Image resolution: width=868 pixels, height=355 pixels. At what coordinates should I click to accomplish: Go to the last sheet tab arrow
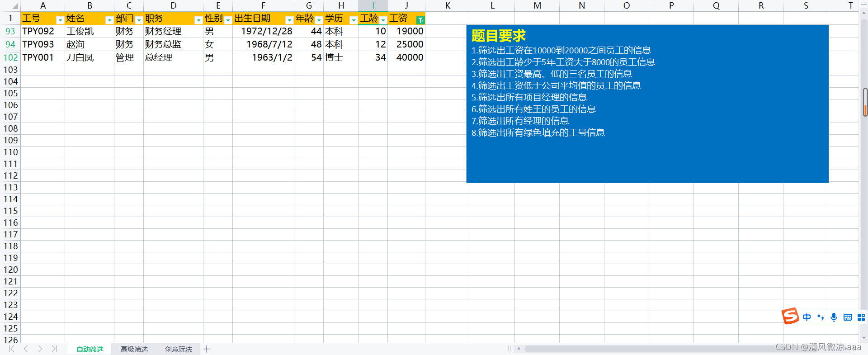pos(54,349)
